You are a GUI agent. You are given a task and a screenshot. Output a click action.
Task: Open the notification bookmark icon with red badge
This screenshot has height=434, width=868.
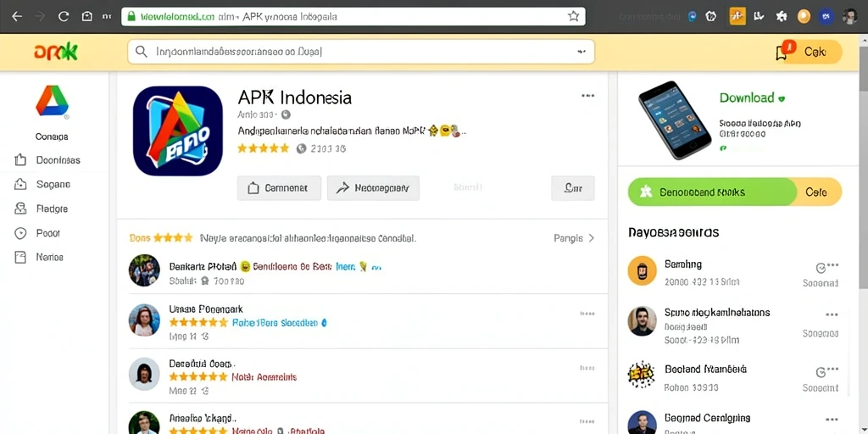pyautogui.click(x=783, y=51)
